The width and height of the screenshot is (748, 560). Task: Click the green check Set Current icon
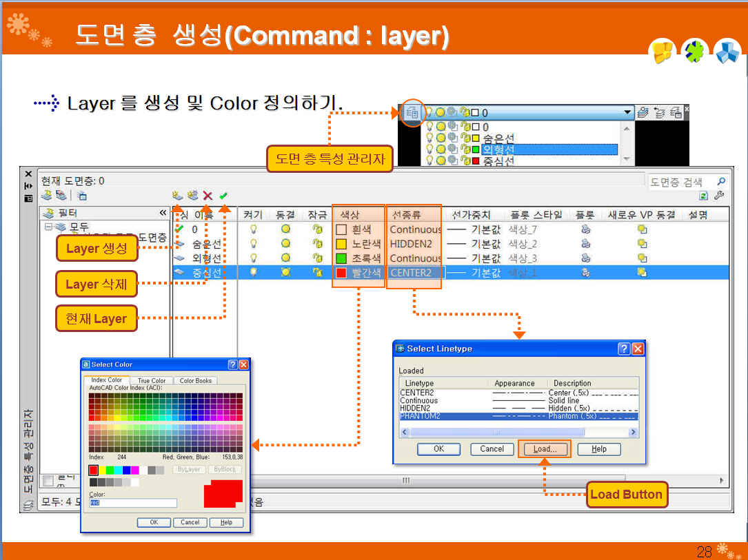coord(223,196)
